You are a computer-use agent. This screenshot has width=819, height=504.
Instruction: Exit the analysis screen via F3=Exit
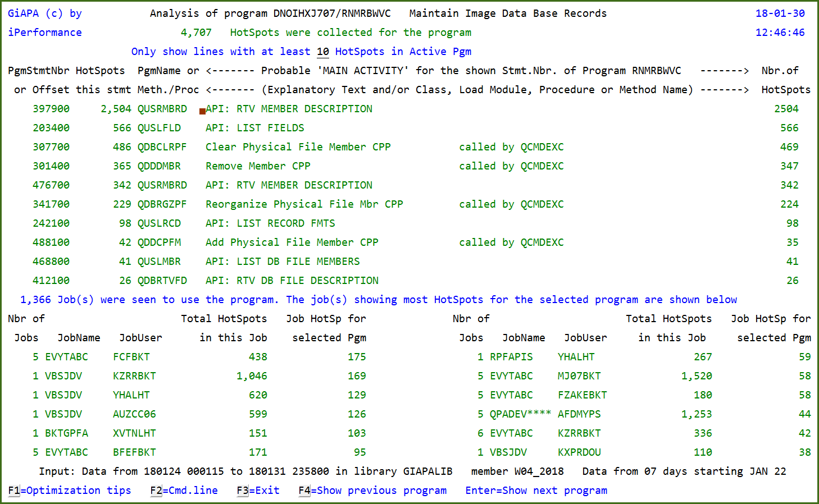click(x=258, y=490)
